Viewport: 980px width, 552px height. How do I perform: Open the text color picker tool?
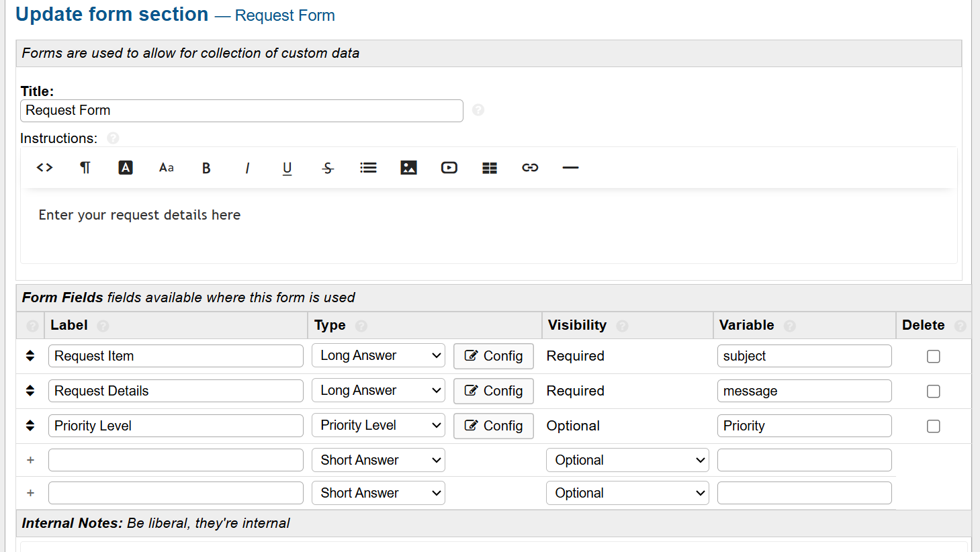126,168
